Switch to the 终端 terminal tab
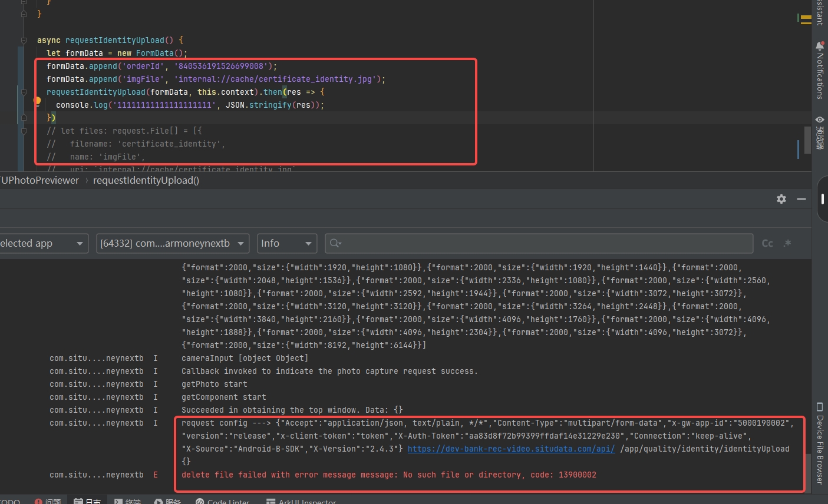 click(x=127, y=502)
